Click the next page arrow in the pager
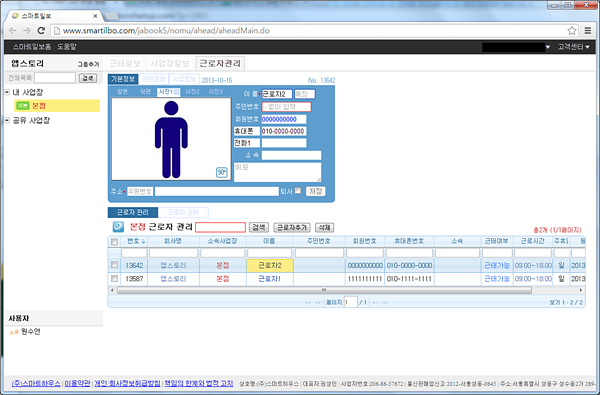Image resolution: width=600 pixels, height=395 pixels. coord(375,303)
